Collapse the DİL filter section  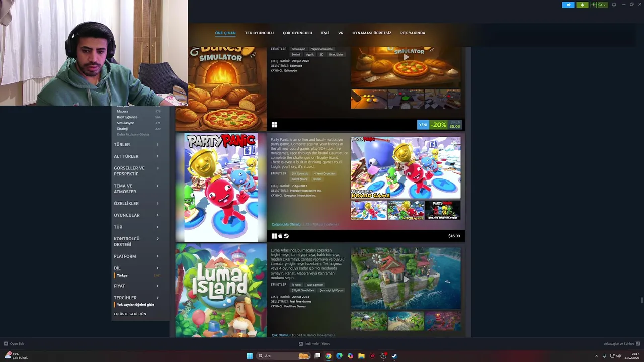point(136,268)
